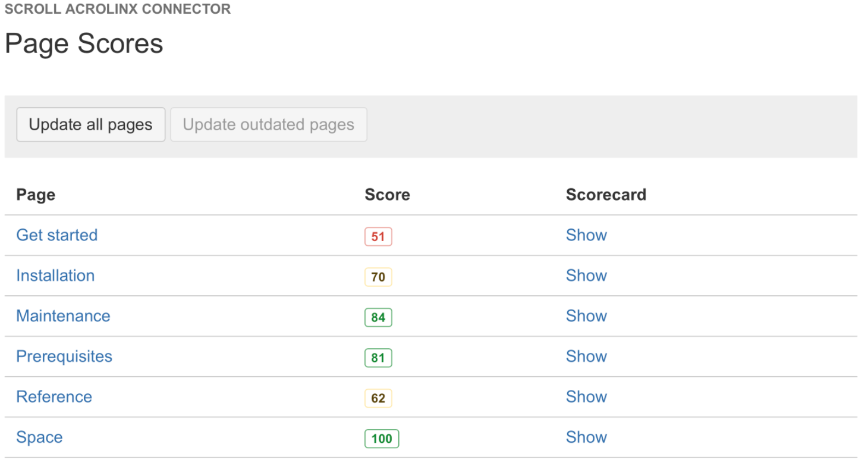The image size is (868, 463).
Task: Show scorecard for Maintenance
Action: pos(586,316)
